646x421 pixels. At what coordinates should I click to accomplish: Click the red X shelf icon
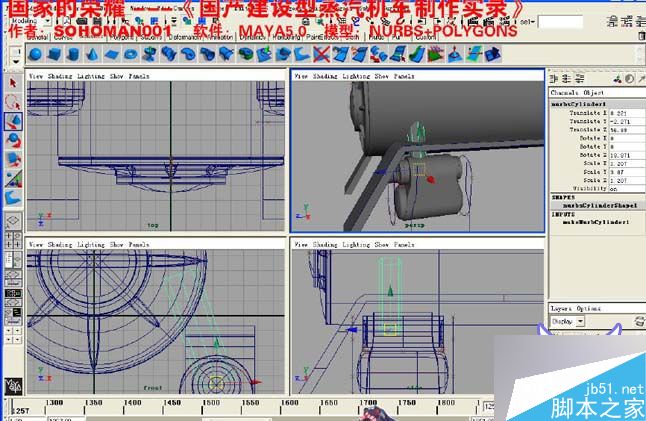(321, 54)
